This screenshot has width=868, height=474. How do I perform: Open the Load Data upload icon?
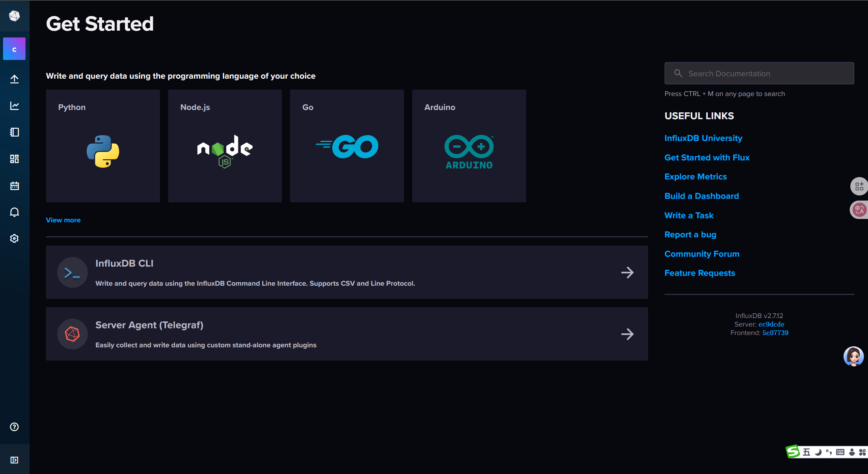[14, 79]
